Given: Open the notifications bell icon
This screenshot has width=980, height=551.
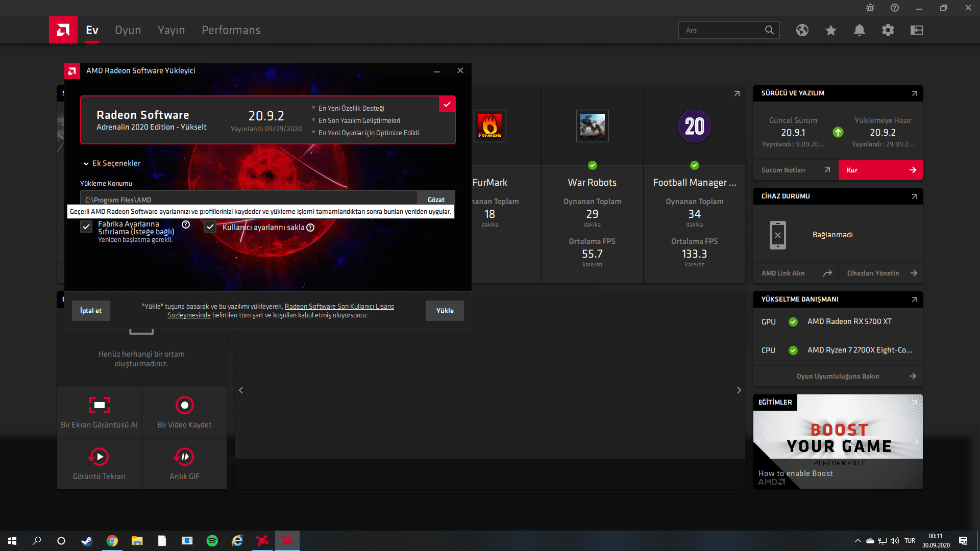Looking at the screenshot, I should (x=859, y=30).
